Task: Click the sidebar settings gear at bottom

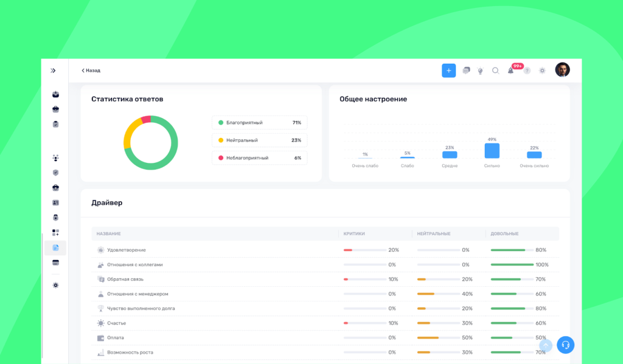Action: 55,285
